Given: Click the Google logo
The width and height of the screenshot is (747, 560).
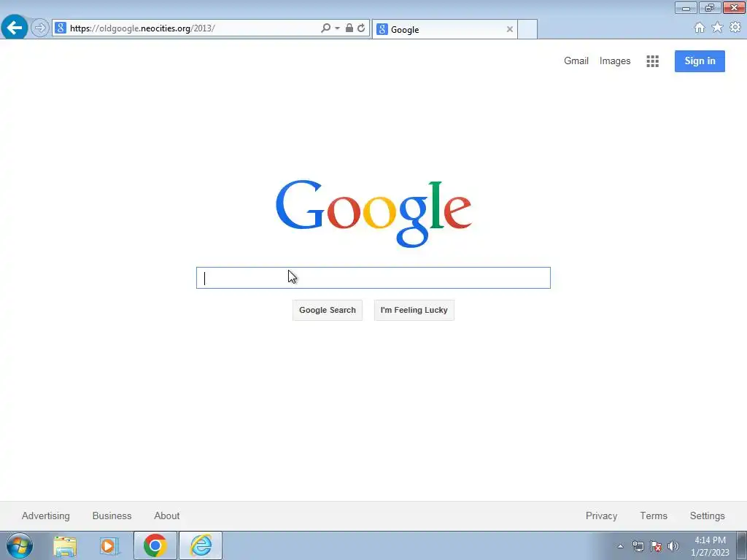Looking at the screenshot, I should (373, 214).
